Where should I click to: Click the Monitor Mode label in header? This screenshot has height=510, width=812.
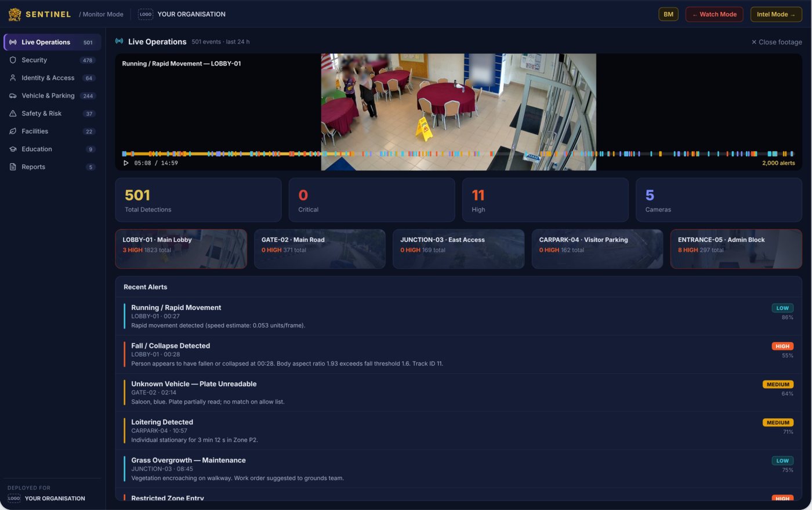(x=101, y=14)
